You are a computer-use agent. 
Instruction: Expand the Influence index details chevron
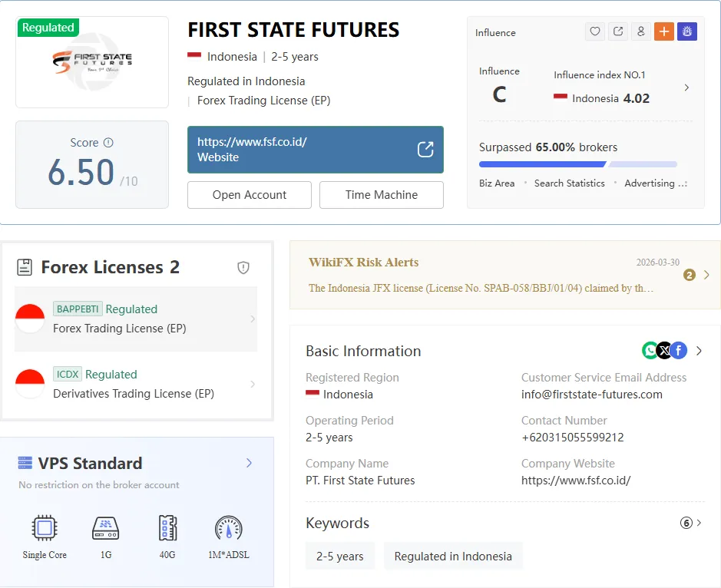[686, 88]
